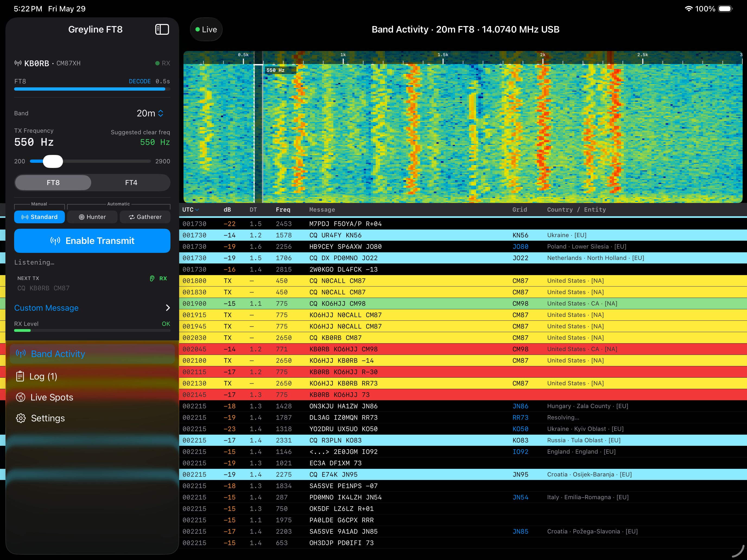Select the OH3DJP PD0IFI 73 row

pos(463,543)
